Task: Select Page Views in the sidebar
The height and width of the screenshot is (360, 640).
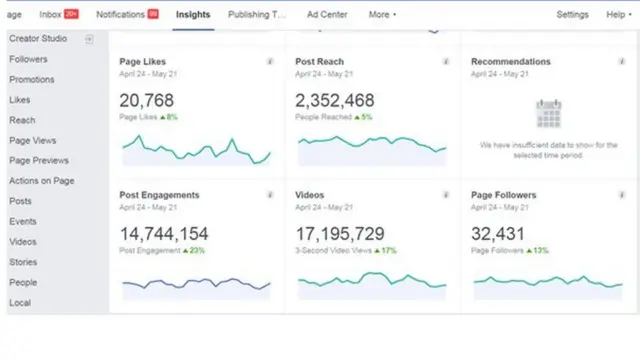Action: [x=33, y=140]
